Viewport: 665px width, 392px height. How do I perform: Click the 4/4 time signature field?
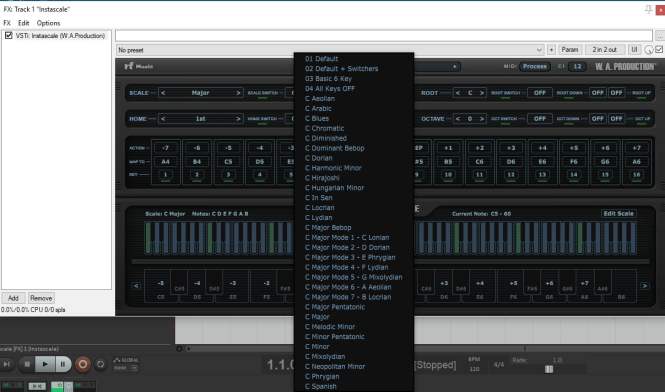pos(499,364)
